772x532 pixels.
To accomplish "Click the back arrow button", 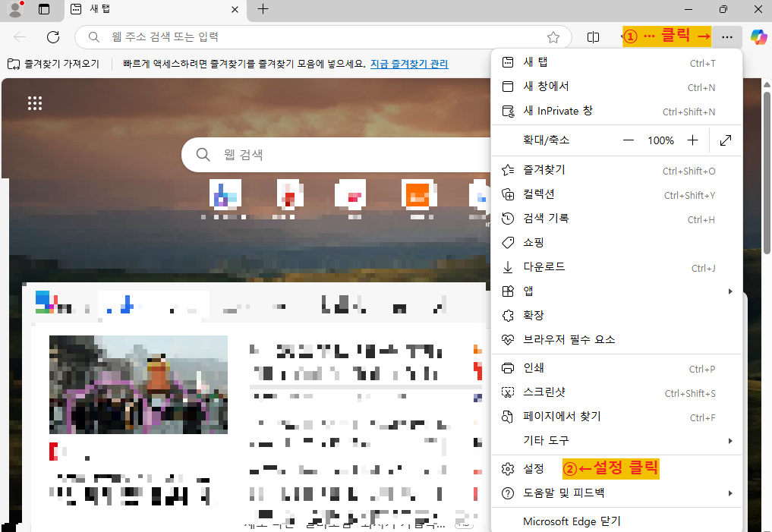I will (20, 37).
